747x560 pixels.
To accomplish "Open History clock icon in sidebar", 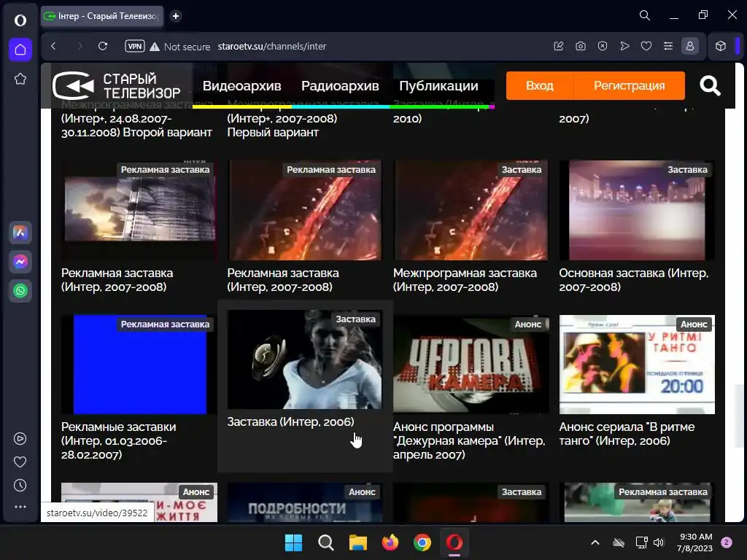I will click(x=20, y=485).
